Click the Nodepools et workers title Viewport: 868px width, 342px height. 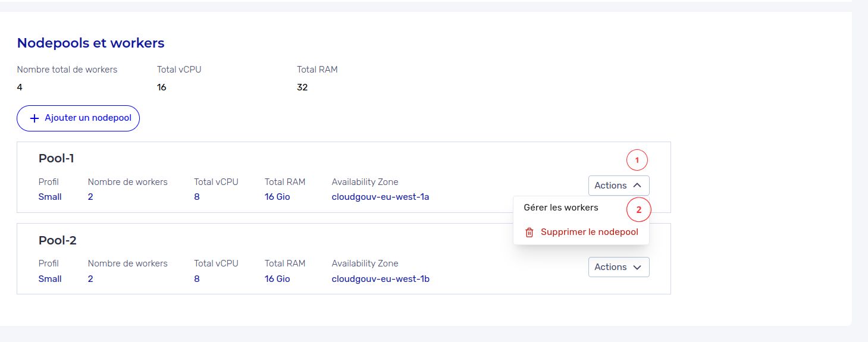(90, 43)
